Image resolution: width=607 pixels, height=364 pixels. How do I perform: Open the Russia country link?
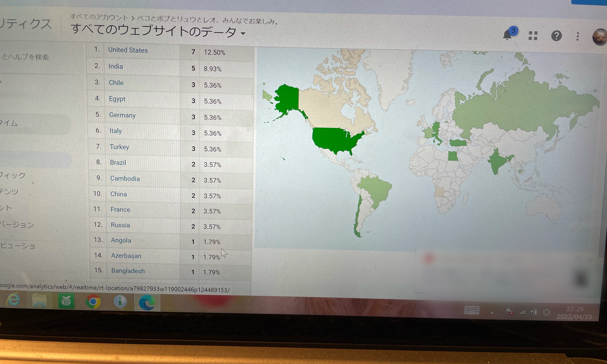[x=120, y=225]
